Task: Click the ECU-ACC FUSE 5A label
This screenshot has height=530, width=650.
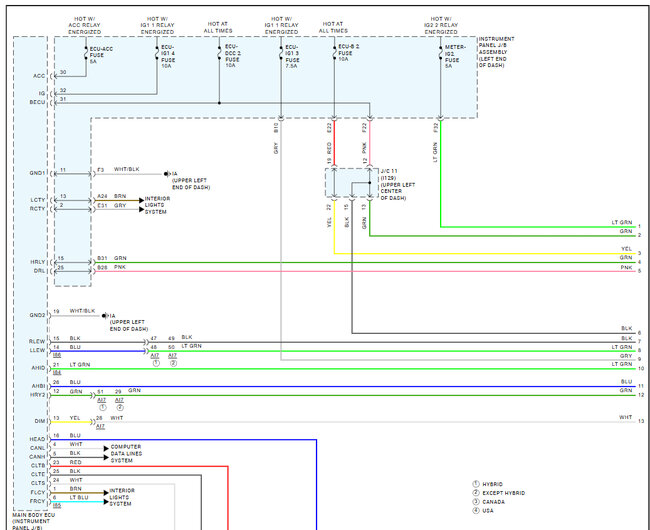Action: click(x=101, y=55)
